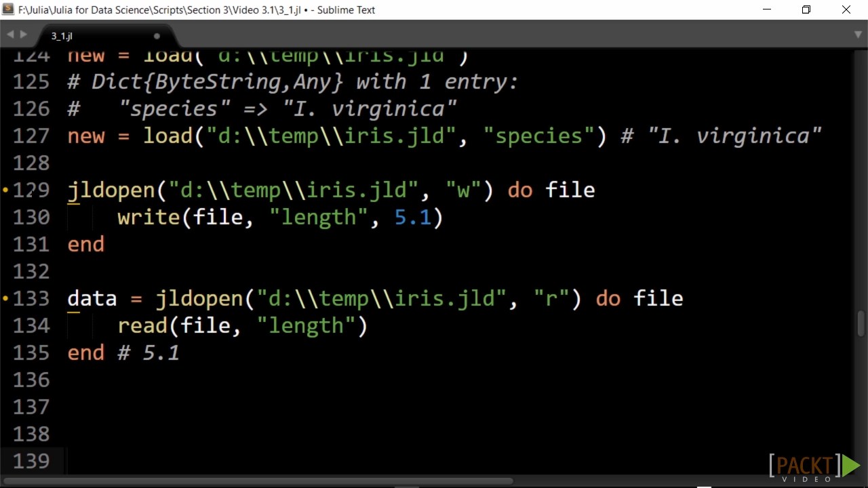Viewport: 868px width, 488px height.
Task: Click line number 129 in gutter
Action: click(x=31, y=190)
